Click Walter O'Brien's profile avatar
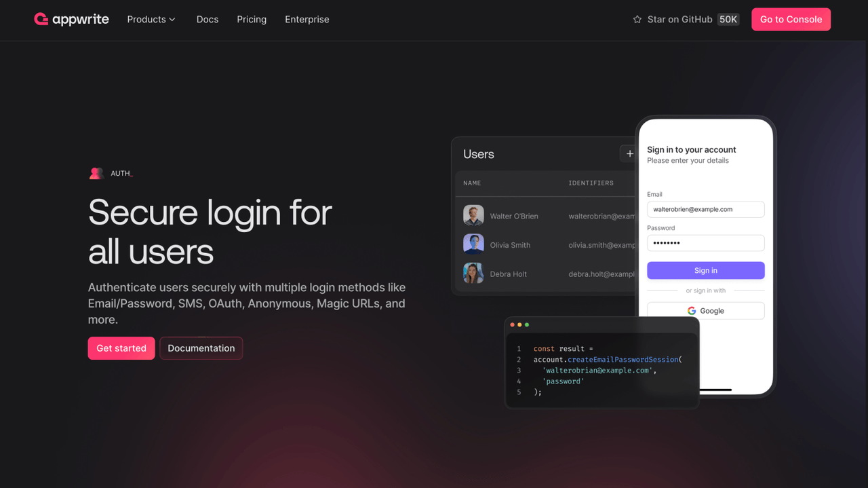 tap(473, 215)
